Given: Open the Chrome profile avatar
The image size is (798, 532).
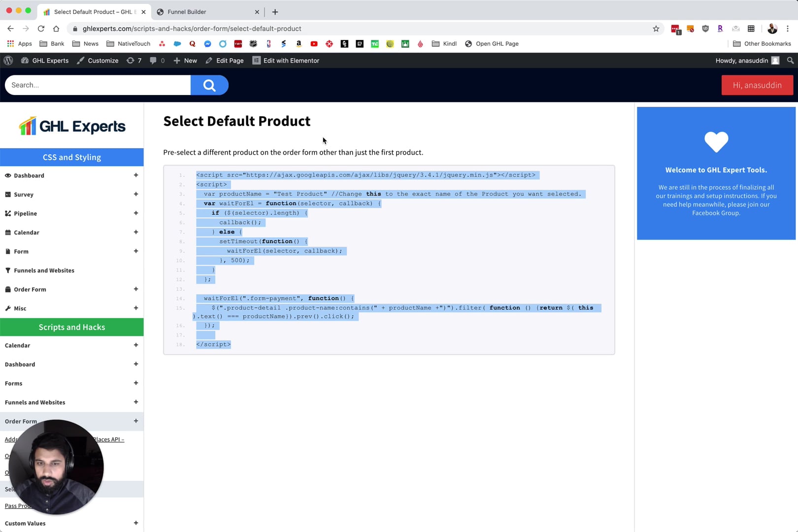Looking at the screenshot, I should (x=772, y=29).
